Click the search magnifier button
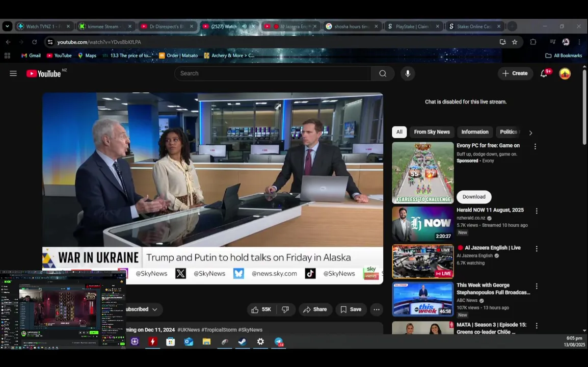The width and height of the screenshot is (588, 367). point(383,73)
